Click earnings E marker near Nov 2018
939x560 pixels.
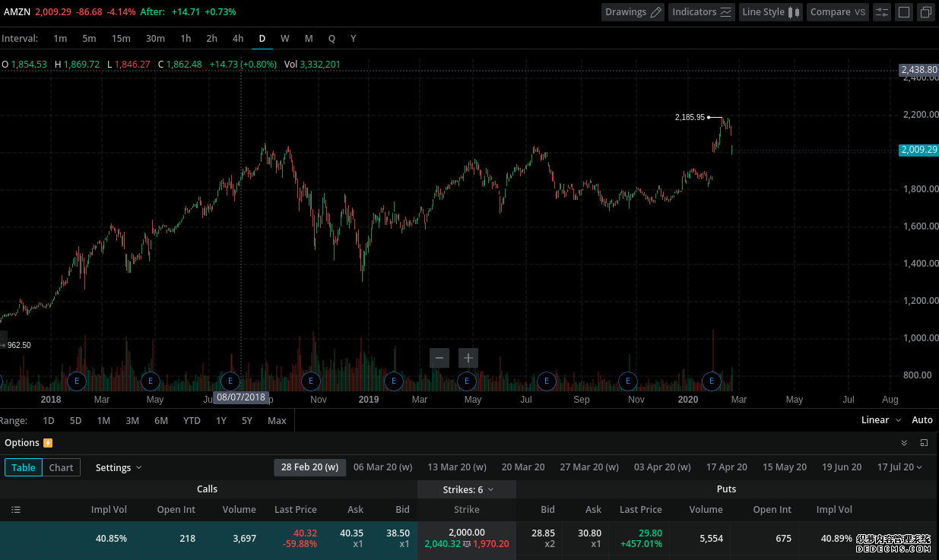[309, 381]
